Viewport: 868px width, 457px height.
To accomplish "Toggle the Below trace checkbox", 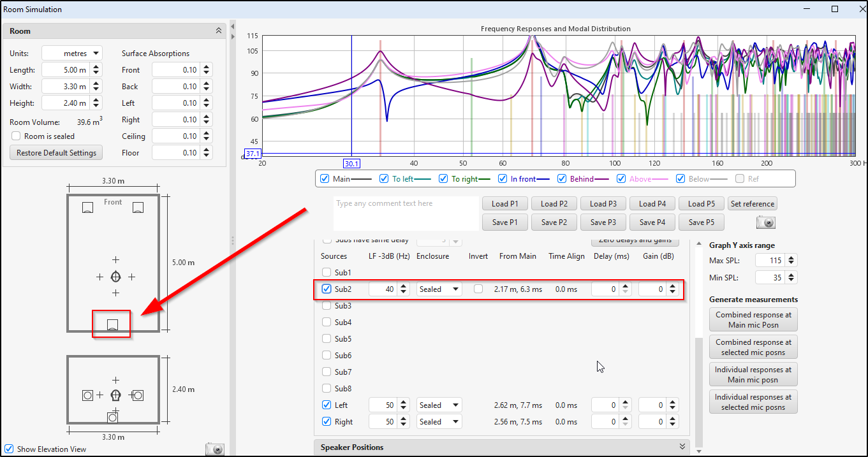I will coord(681,179).
